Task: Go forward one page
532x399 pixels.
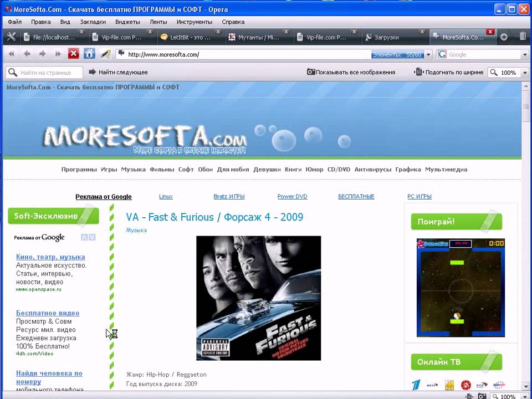Action: click(x=42, y=54)
